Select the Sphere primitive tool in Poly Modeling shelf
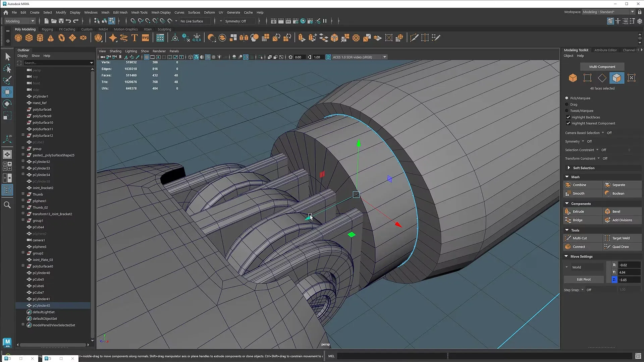 (x=18, y=38)
